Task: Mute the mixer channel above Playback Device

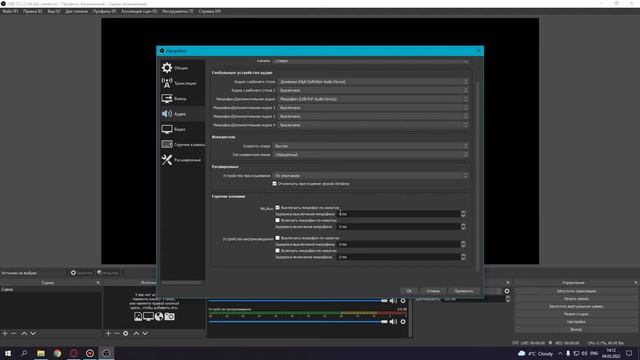Action: point(393,301)
